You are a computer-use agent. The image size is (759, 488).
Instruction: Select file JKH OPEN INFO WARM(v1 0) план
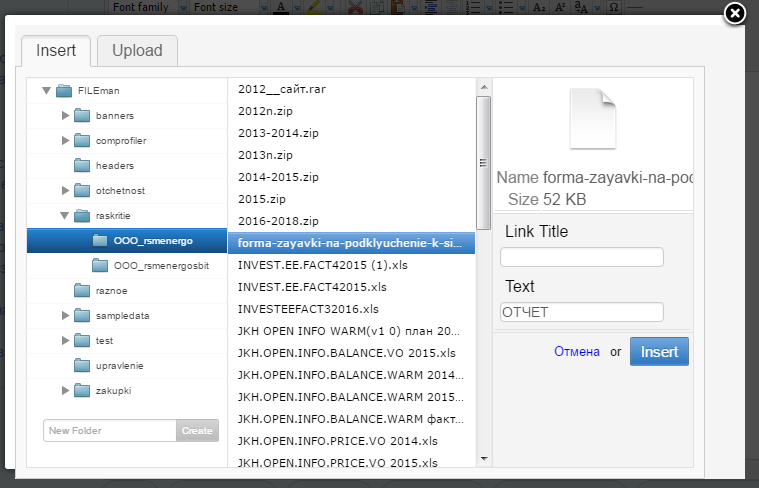pos(351,331)
